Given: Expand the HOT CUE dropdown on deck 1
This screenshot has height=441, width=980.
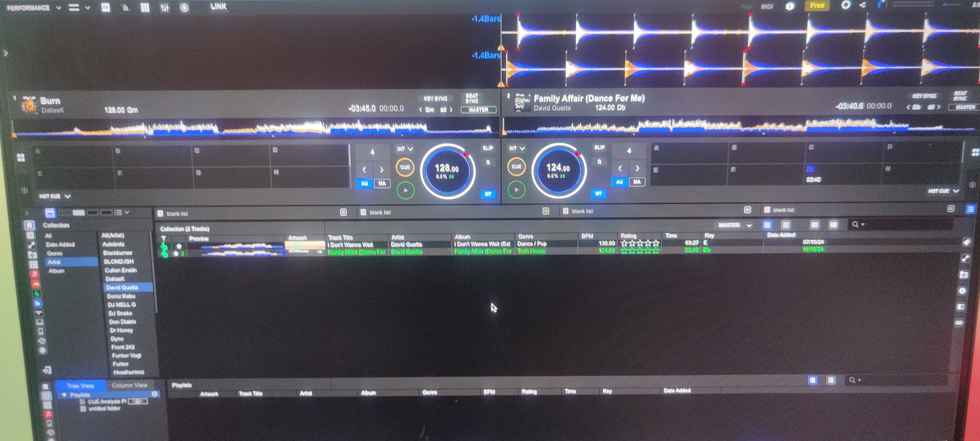Looking at the screenshot, I should tap(55, 196).
